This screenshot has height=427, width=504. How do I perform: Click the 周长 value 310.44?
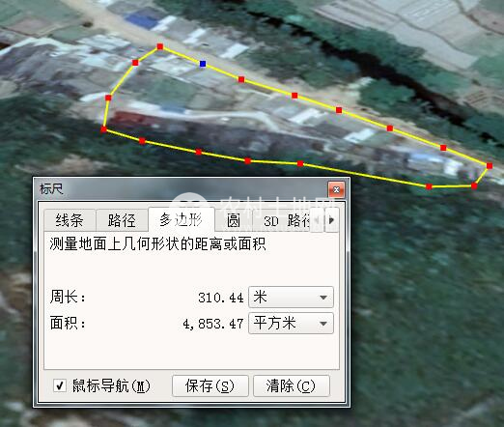(221, 298)
